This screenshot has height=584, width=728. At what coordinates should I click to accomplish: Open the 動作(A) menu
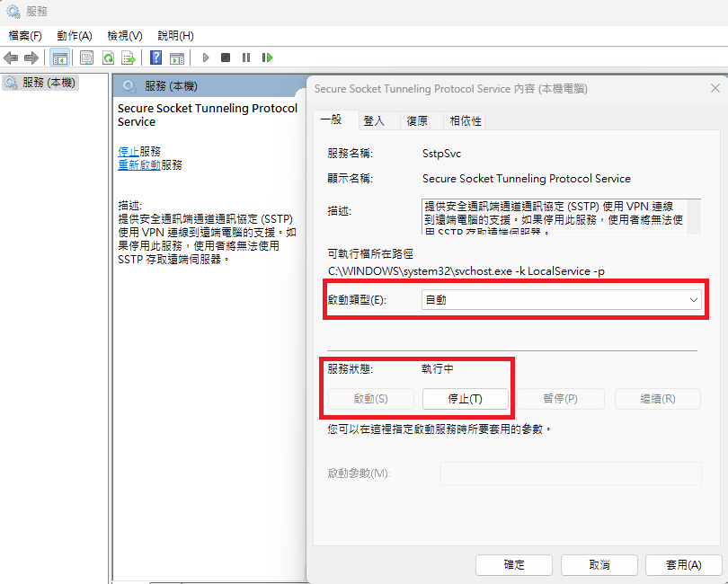[x=75, y=36]
